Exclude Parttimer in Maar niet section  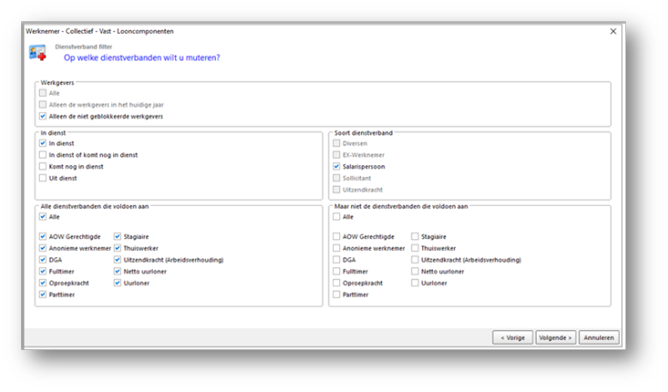(x=337, y=294)
